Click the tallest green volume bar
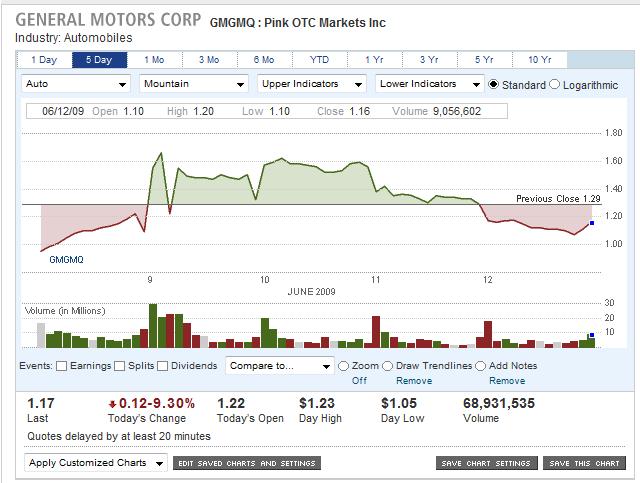The image size is (640, 483). [x=153, y=326]
